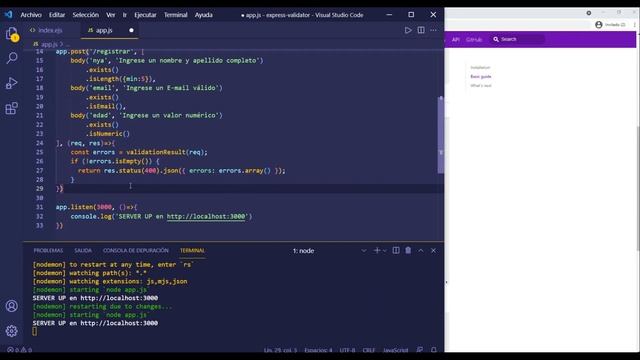This screenshot has width=640, height=360.
Task: Click the editor vertical scrollbar thumb
Action: tap(440, 135)
